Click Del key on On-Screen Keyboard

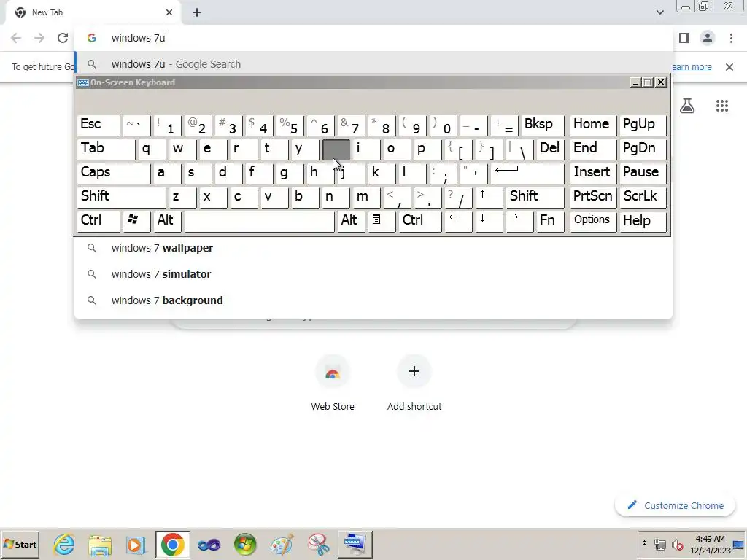[x=550, y=149]
